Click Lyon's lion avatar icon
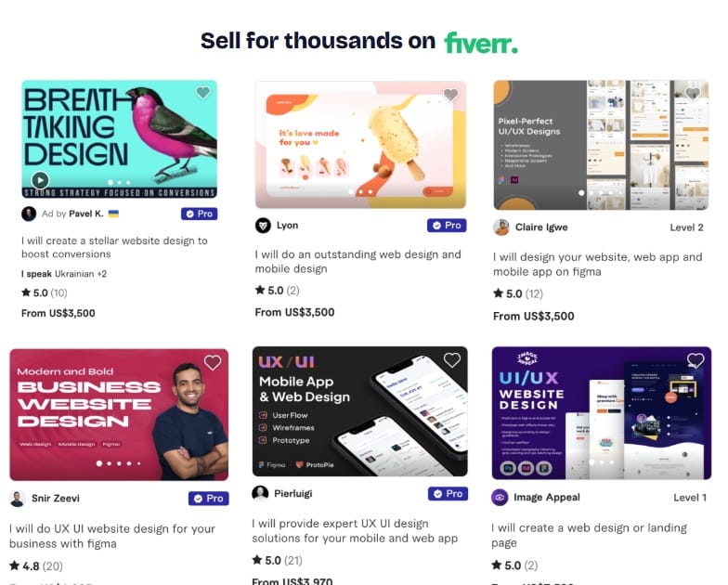728x585 pixels. (263, 226)
